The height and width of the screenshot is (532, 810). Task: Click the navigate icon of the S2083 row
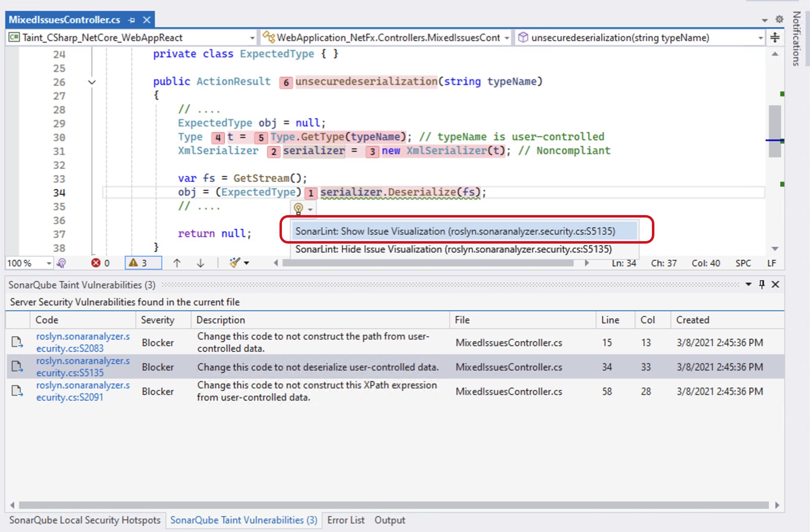(17, 343)
